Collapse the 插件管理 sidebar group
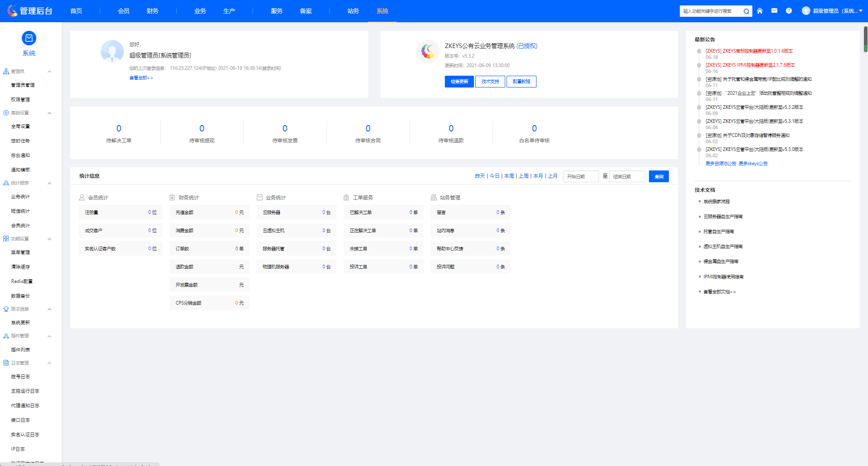The width and height of the screenshot is (868, 466). tap(49, 336)
